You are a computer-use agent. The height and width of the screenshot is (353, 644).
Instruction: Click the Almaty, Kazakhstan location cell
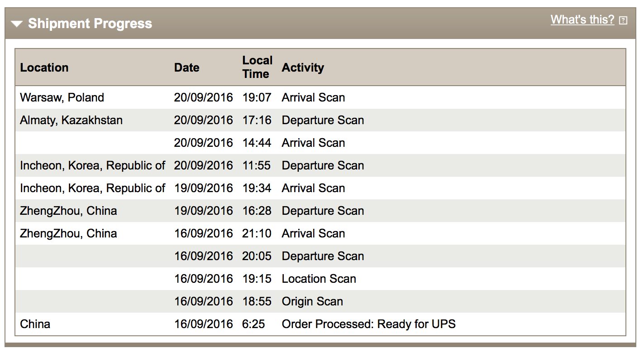pyautogui.click(x=72, y=120)
